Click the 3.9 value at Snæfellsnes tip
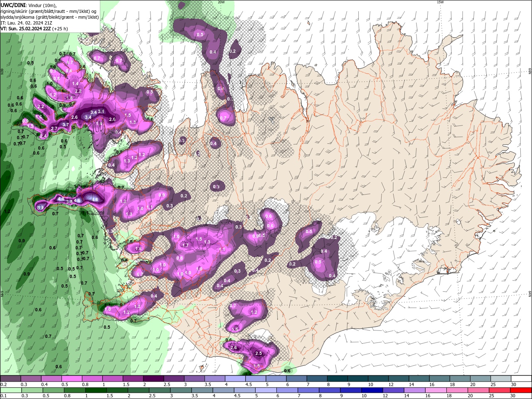 (x=40, y=207)
